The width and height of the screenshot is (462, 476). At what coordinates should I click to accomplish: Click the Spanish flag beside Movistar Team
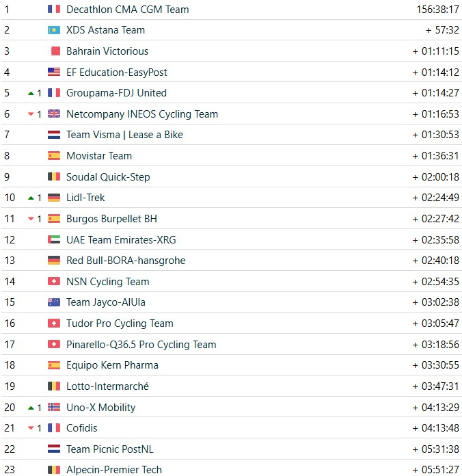tap(54, 156)
